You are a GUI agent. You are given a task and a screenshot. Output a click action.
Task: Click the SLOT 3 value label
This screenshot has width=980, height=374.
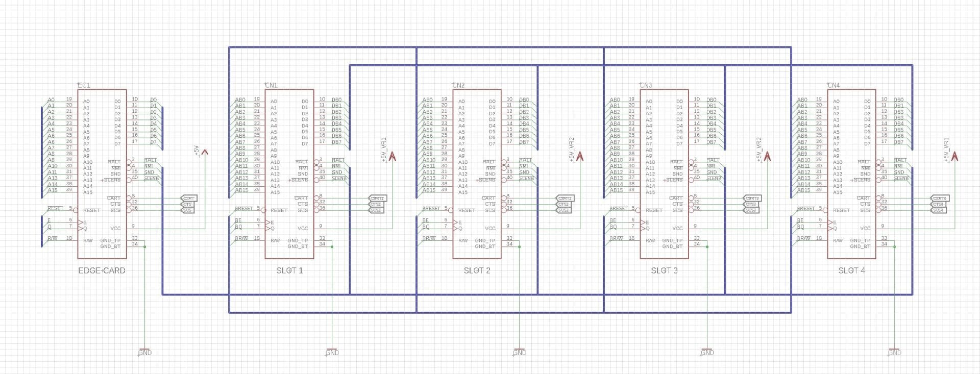tap(664, 270)
